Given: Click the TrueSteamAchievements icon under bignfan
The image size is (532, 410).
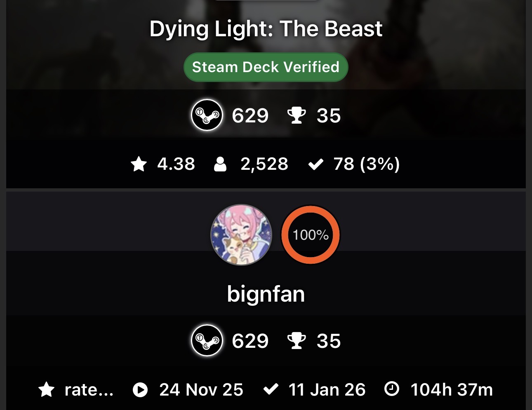Looking at the screenshot, I should [x=207, y=340].
